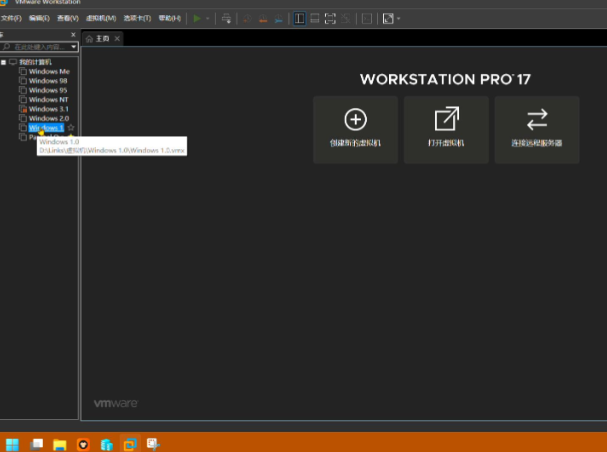Image resolution: width=607 pixels, height=452 pixels.
Task: Select the Windows 3.1 virtual machine
Action: click(x=48, y=109)
